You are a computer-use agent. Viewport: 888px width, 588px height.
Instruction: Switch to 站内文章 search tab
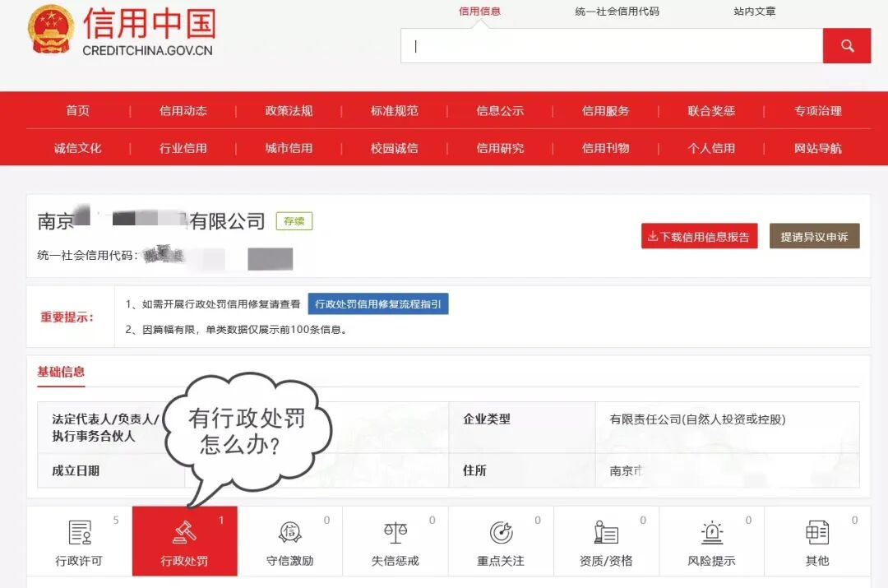click(x=754, y=12)
